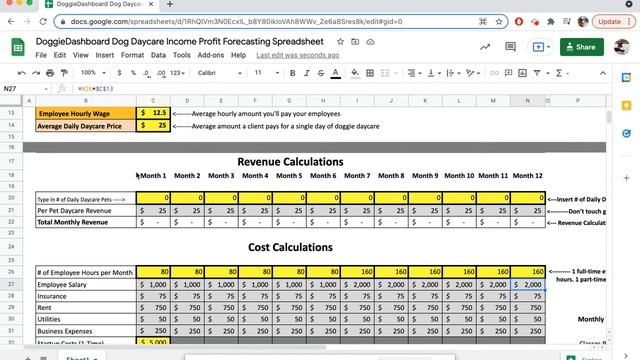Image resolution: width=640 pixels, height=360 pixels.
Task: Open text rotation dropdown
Action: 473,73
